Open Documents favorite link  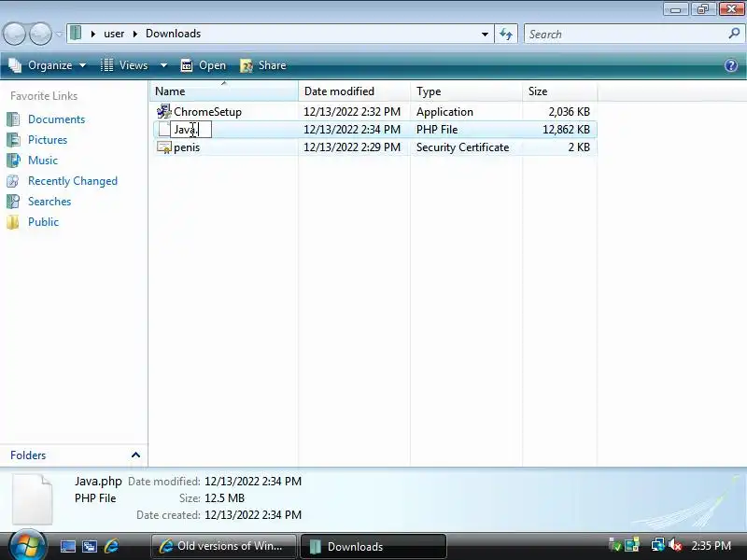tap(56, 119)
